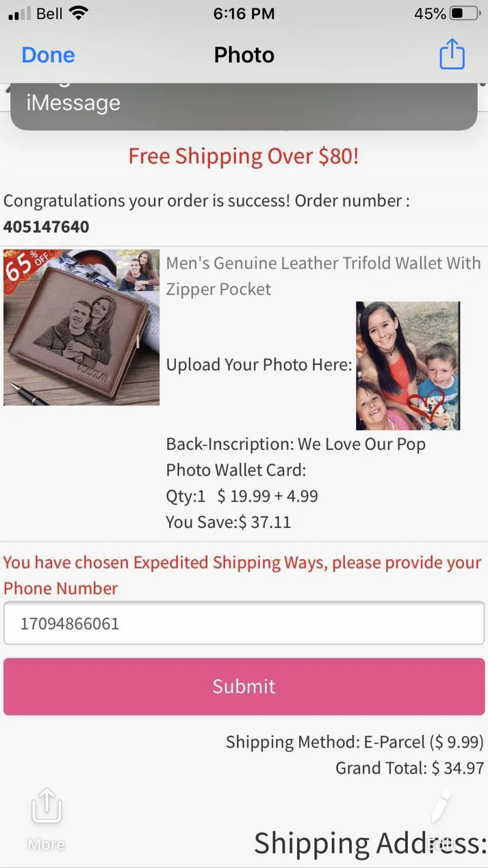Tap the Men's Genuine Leather Trifold Wallet title

(323, 276)
